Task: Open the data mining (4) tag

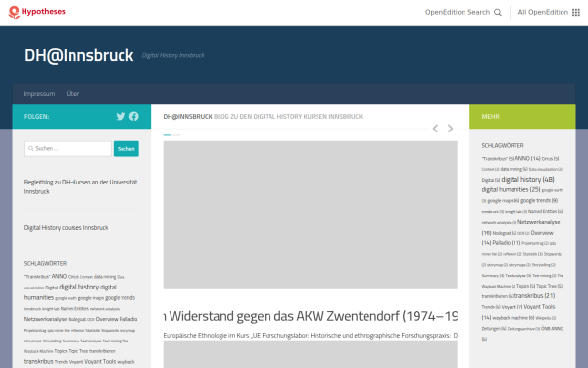Action: click(514, 169)
